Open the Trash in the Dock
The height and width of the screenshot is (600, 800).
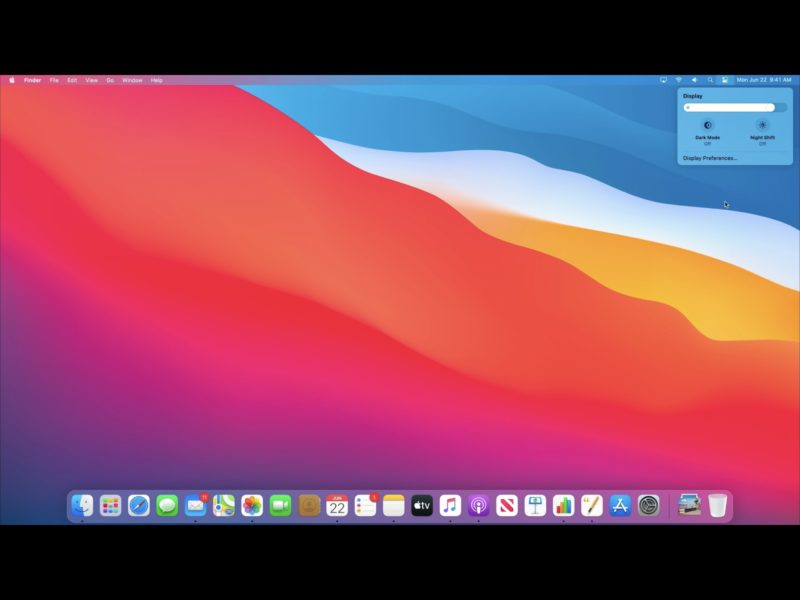[717, 506]
